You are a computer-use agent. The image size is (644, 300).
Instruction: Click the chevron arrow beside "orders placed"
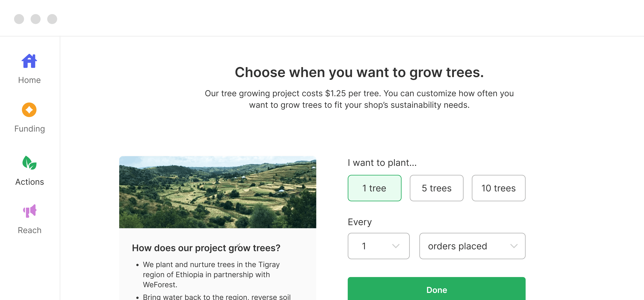[514, 246]
